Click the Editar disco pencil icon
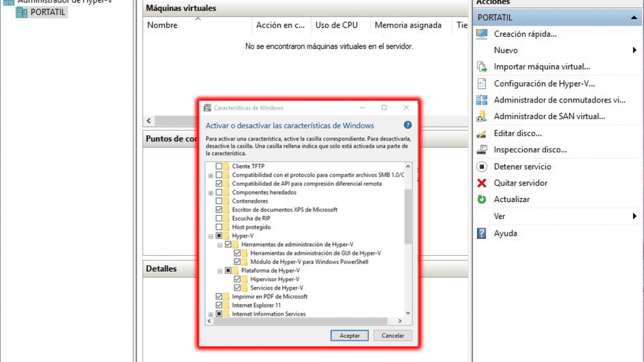The height and width of the screenshot is (362, 644). click(482, 134)
